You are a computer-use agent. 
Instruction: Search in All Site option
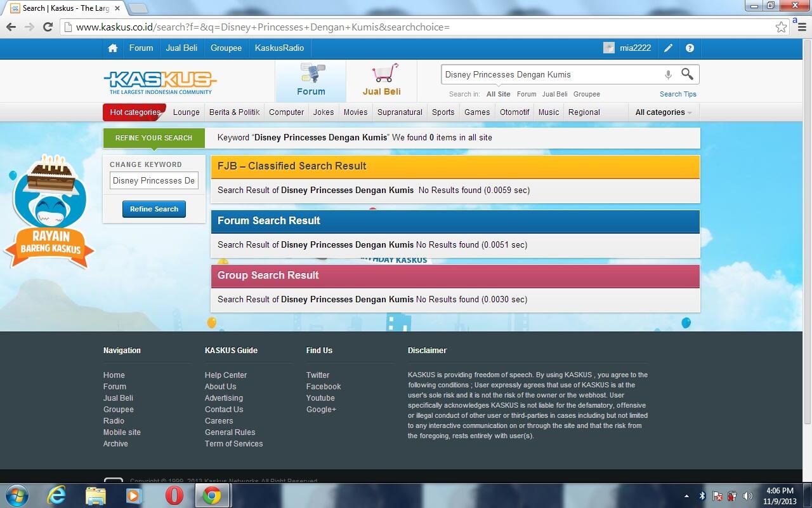click(499, 94)
